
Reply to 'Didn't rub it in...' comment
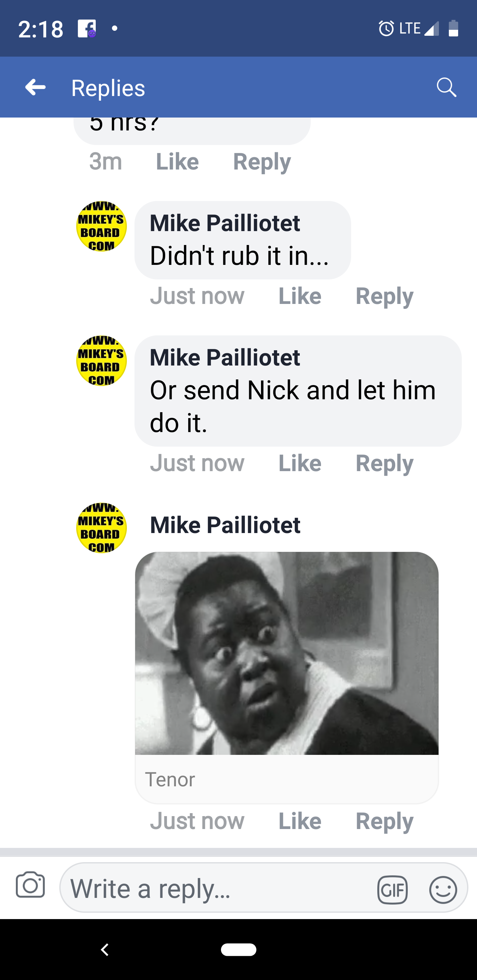point(385,296)
